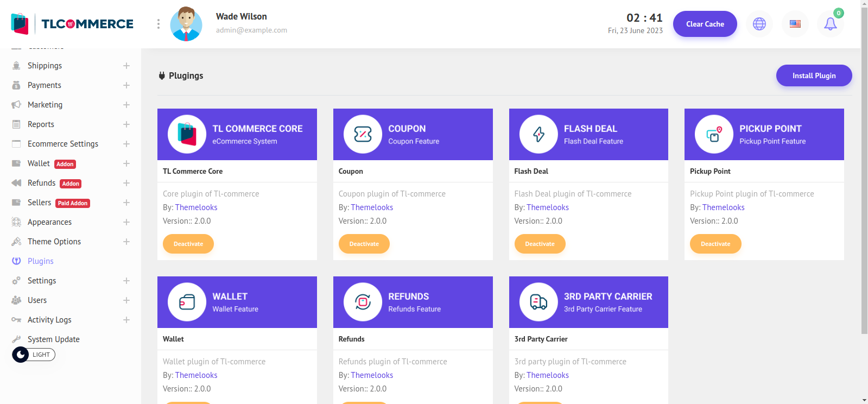
Task: Expand the Ecommerce Settings plus icon
Action: [126, 144]
